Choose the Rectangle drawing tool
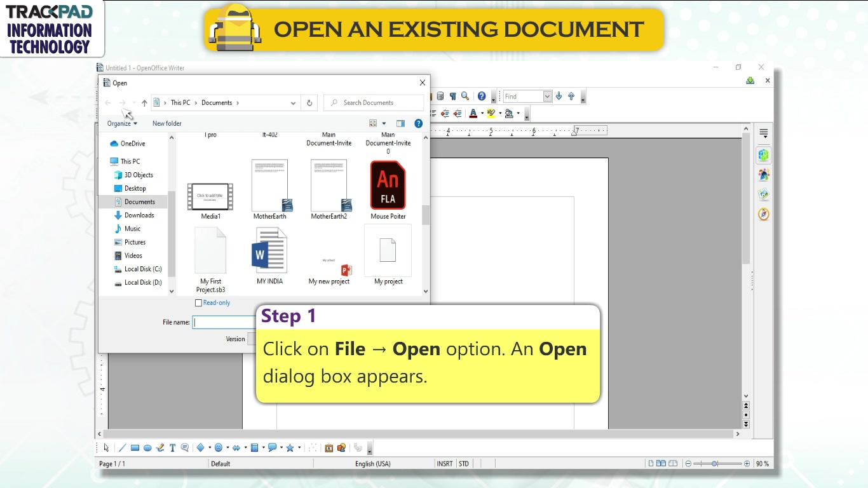Viewport: 868px width, 488px height. point(135,448)
